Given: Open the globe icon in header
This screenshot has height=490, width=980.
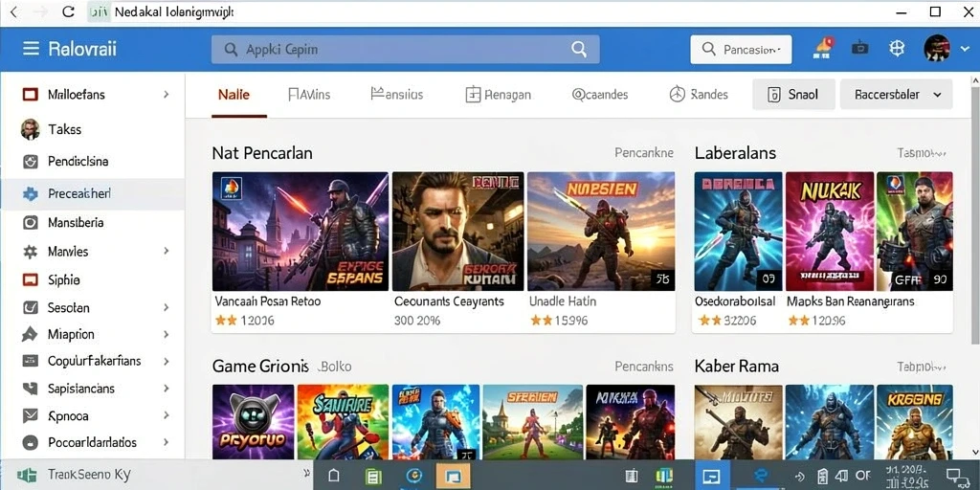Looking at the screenshot, I should pyautogui.click(x=897, y=48).
